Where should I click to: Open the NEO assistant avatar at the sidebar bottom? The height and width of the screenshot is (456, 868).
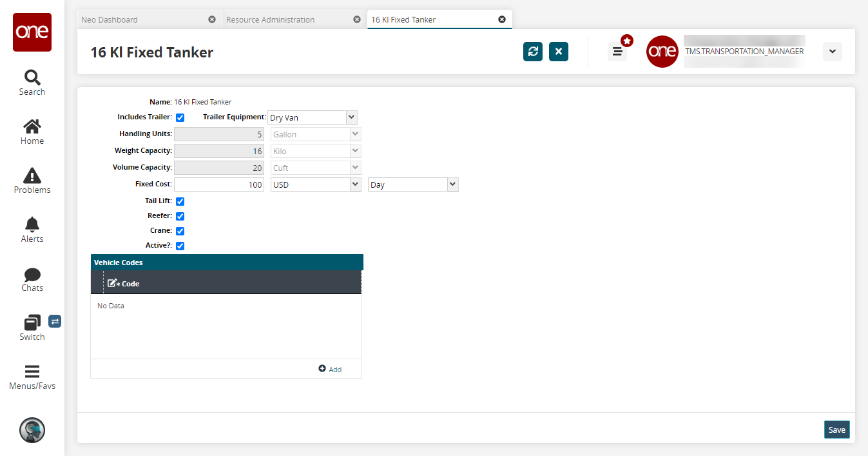pyautogui.click(x=32, y=430)
